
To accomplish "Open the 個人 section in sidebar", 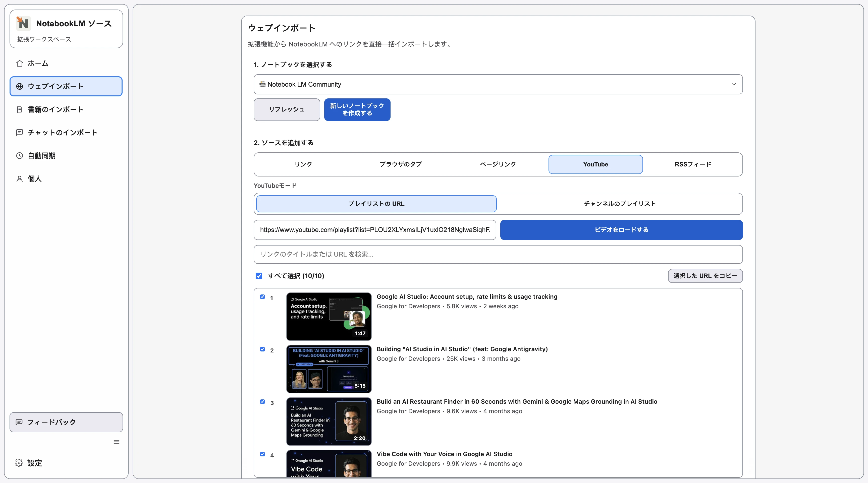I will point(34,178).
